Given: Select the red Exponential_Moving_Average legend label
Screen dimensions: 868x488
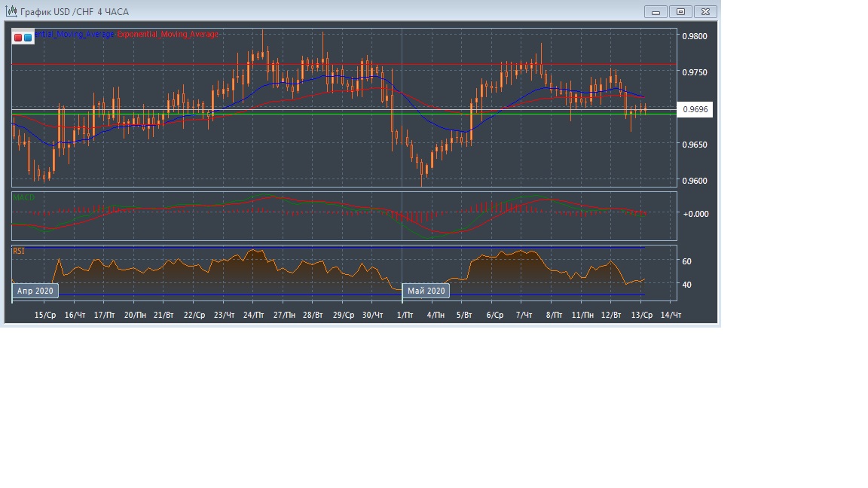Looking at the screenshot, I should [x=167, y=35].
